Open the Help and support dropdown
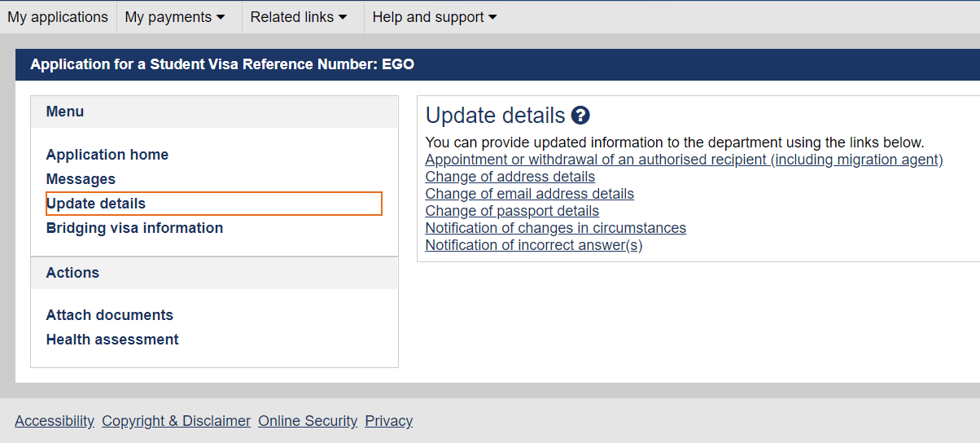This screenshot has height=443, width=980. click(434, 17)
